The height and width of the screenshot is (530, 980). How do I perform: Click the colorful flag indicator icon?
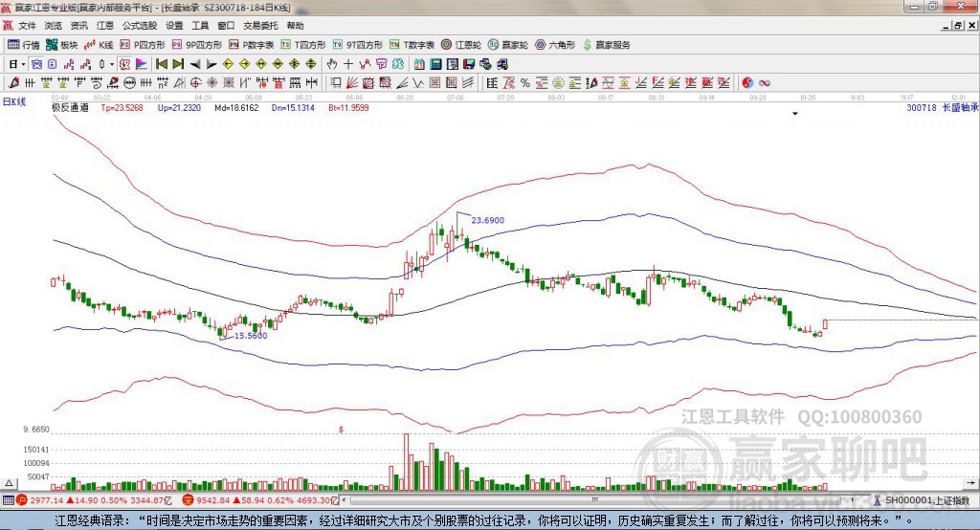click(142, 64)
